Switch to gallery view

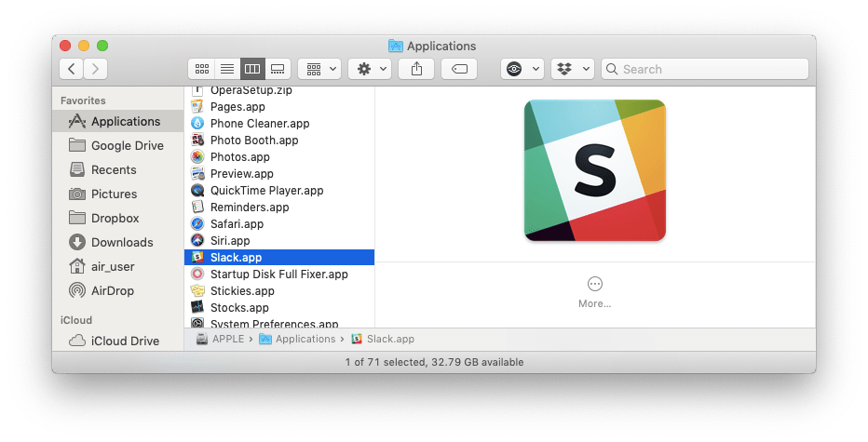tap(278, 69)
